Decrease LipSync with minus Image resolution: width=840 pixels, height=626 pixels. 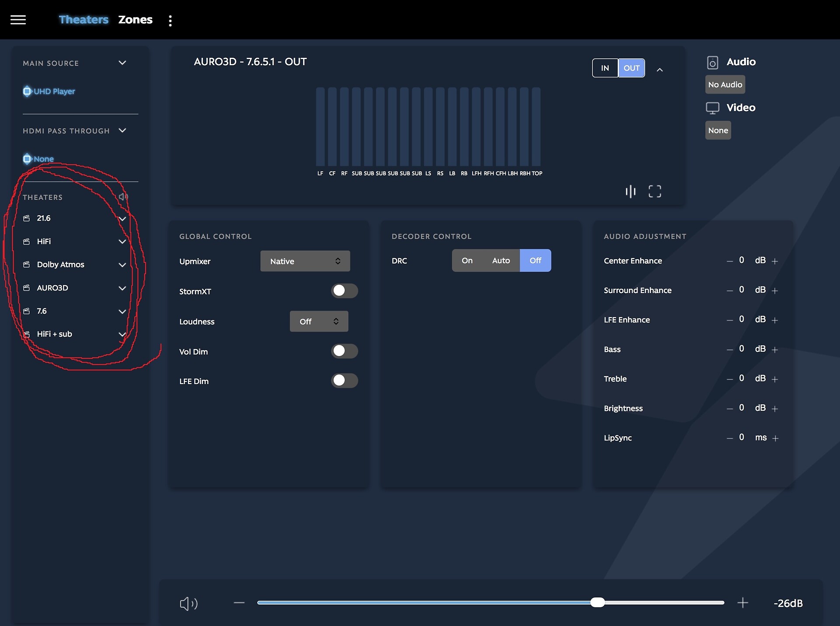730,438
